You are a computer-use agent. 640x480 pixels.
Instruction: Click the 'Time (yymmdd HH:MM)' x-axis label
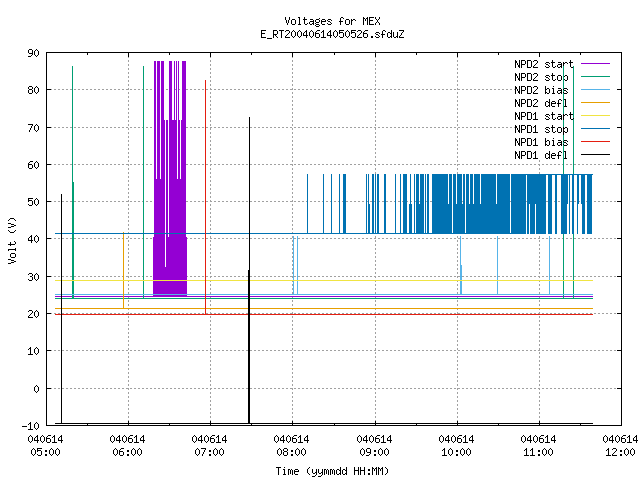[332, 471]
